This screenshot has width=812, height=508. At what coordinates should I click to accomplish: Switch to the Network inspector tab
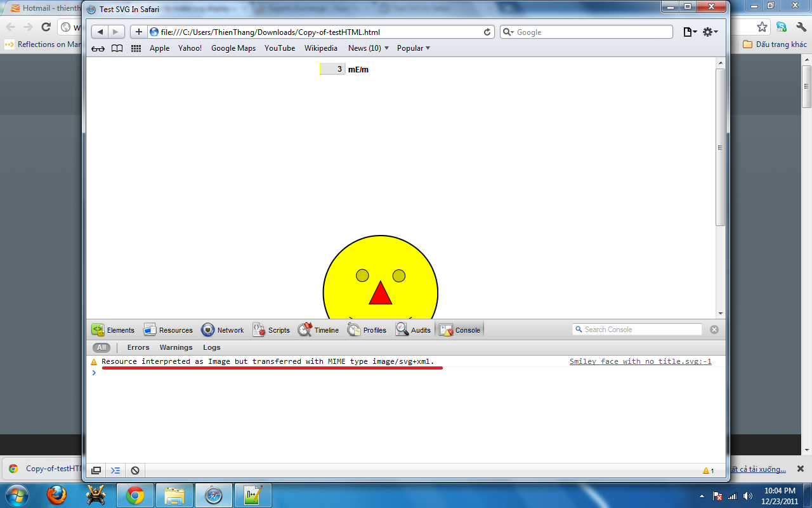[x=223, y=330]
